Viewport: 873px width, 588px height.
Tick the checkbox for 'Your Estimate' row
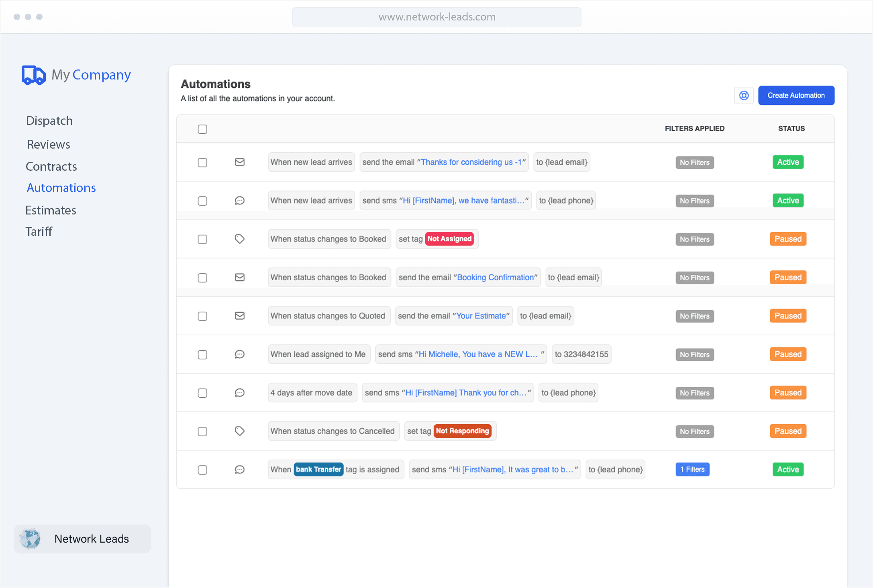click(x=202, y=316)
